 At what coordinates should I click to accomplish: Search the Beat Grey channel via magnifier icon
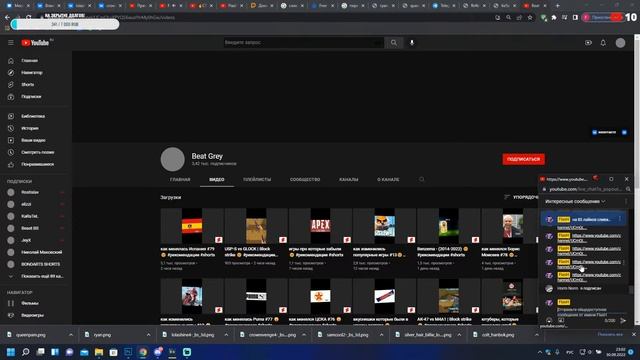(x=422, y=180)
